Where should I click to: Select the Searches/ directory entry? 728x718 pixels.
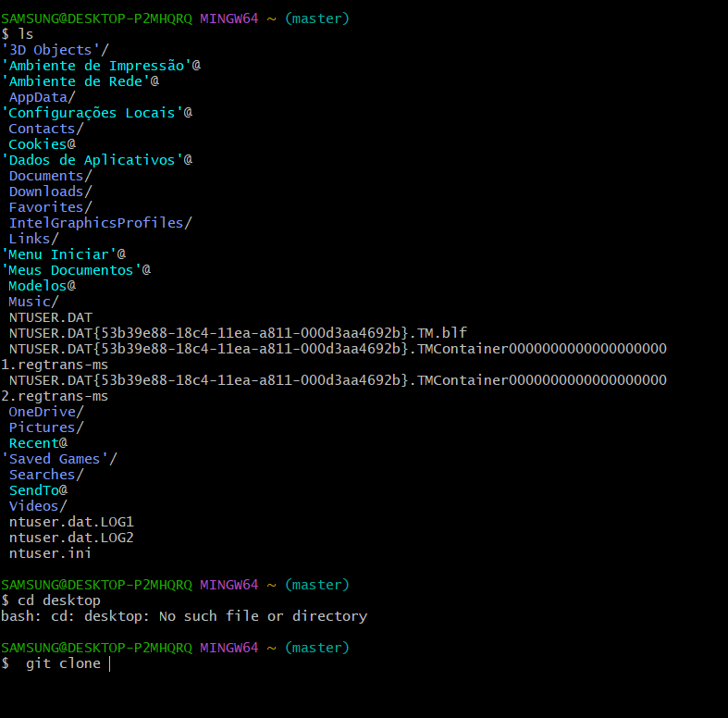46,475
